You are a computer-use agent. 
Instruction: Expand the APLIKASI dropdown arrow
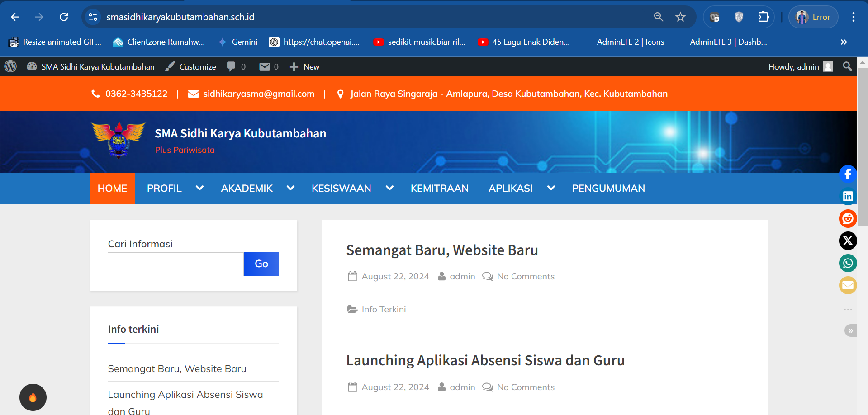coord(550,188)
